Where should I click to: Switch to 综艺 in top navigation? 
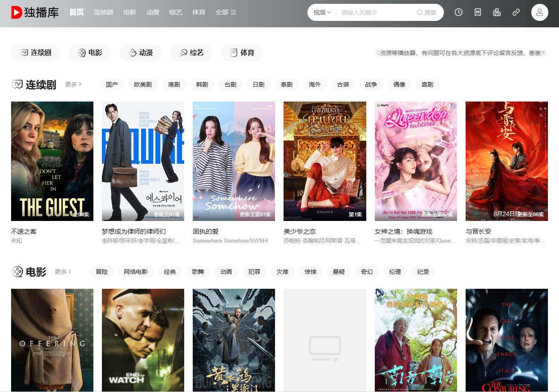tap(176, 12)
